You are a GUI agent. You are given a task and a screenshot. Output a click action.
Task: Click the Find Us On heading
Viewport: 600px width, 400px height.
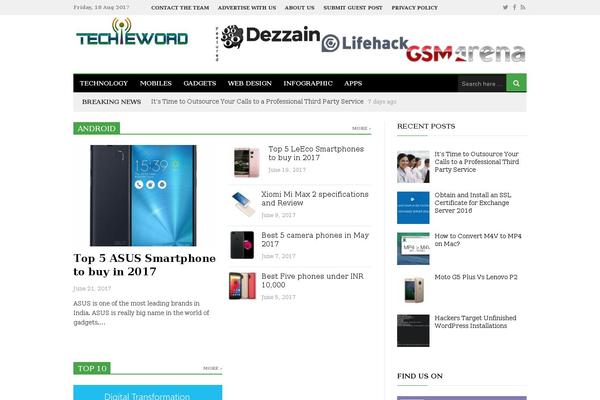click(x=420, y=376)
